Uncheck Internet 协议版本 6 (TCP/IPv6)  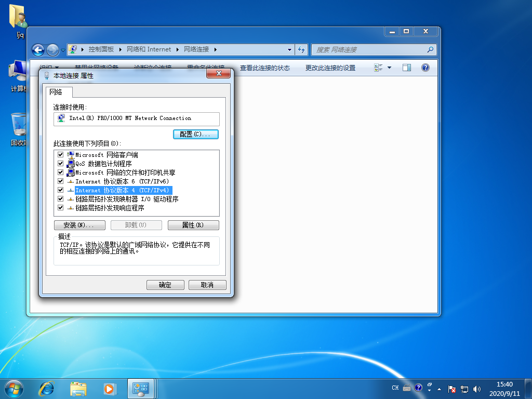(x=61, y=181)
